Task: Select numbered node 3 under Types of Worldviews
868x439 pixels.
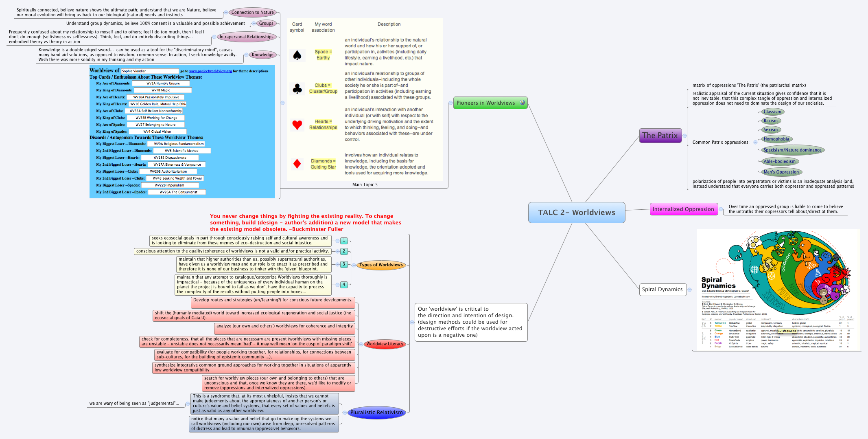Action: pos(343,264)
